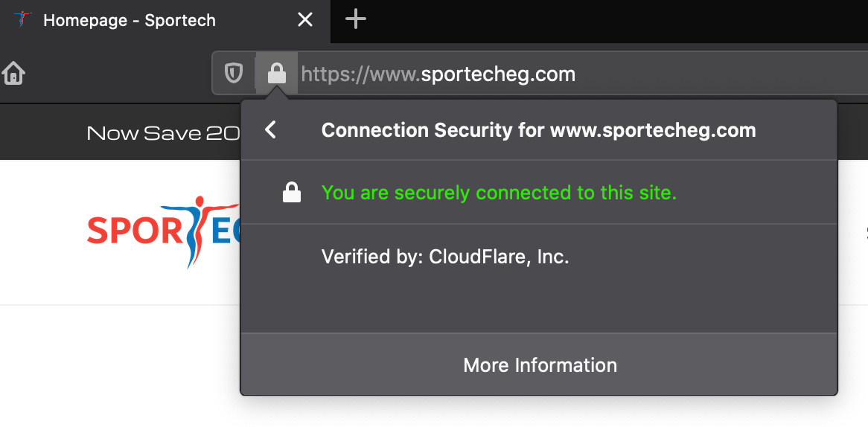The image size is (868, 427).
Task: Go to the browser home page icon
Action: point(13,73)
